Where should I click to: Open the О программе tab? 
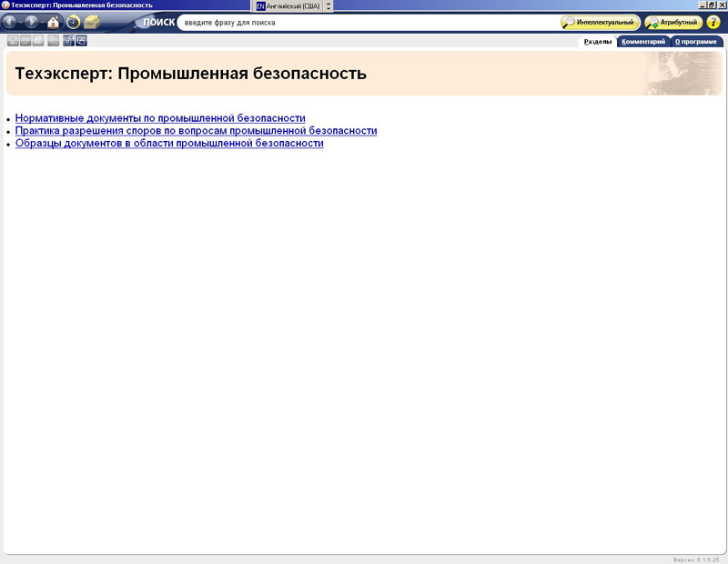pos(697,42)
